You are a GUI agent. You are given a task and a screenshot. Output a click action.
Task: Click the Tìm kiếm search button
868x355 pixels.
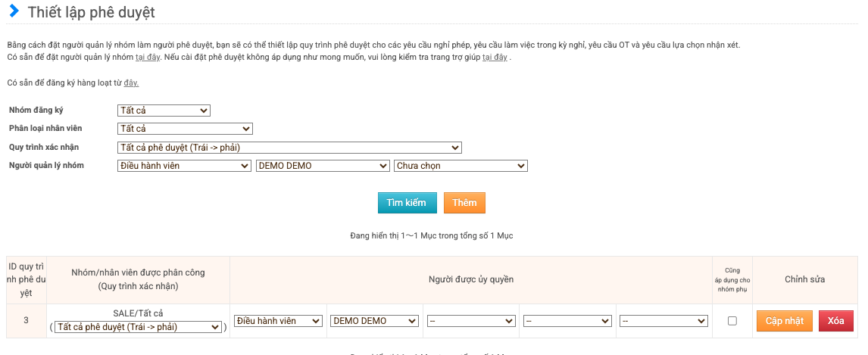407,203
